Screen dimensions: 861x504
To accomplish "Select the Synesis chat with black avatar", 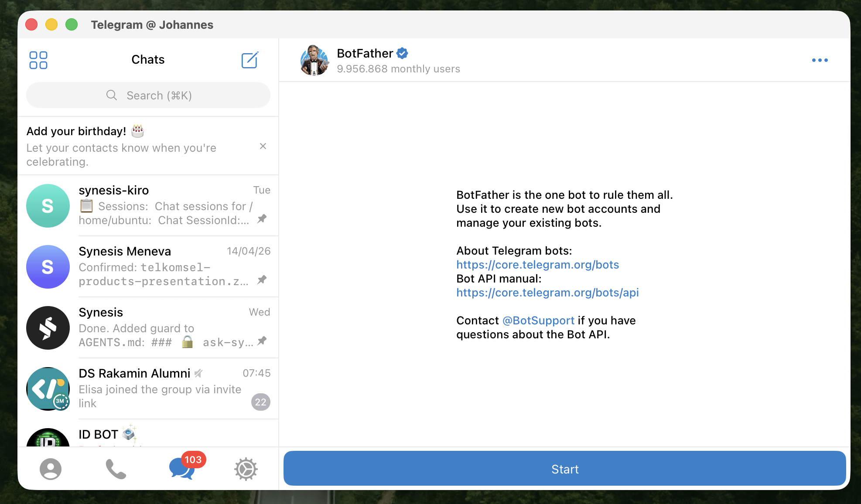I will tap(148, 327).
